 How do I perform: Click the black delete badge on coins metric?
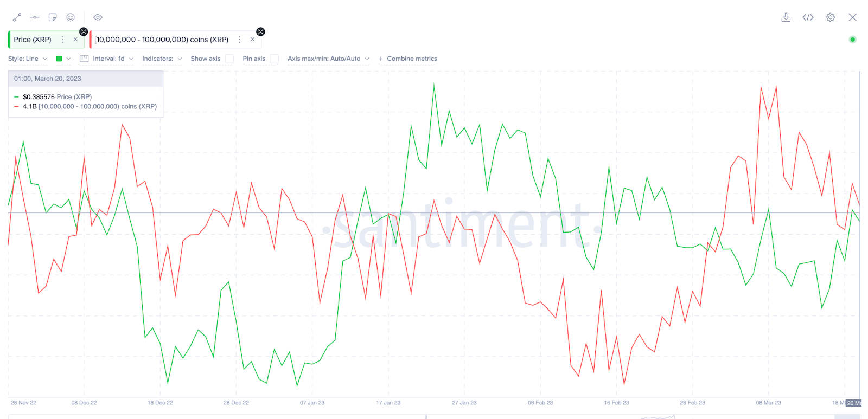point(260,31)
